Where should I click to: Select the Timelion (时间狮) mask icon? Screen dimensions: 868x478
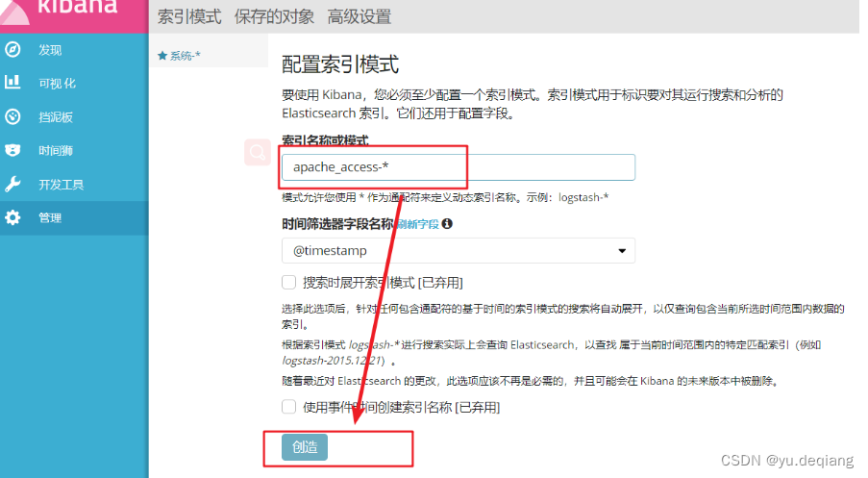coord(12,150)
